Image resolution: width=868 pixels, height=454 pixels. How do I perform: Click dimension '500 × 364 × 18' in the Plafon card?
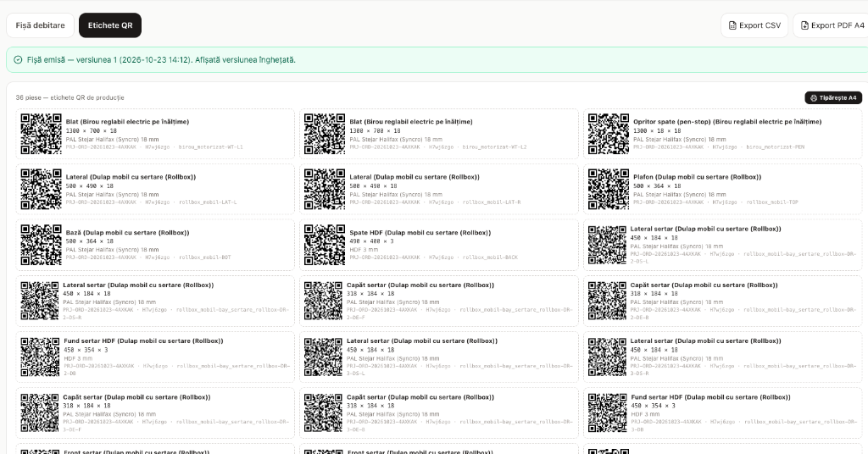point(657,185)
